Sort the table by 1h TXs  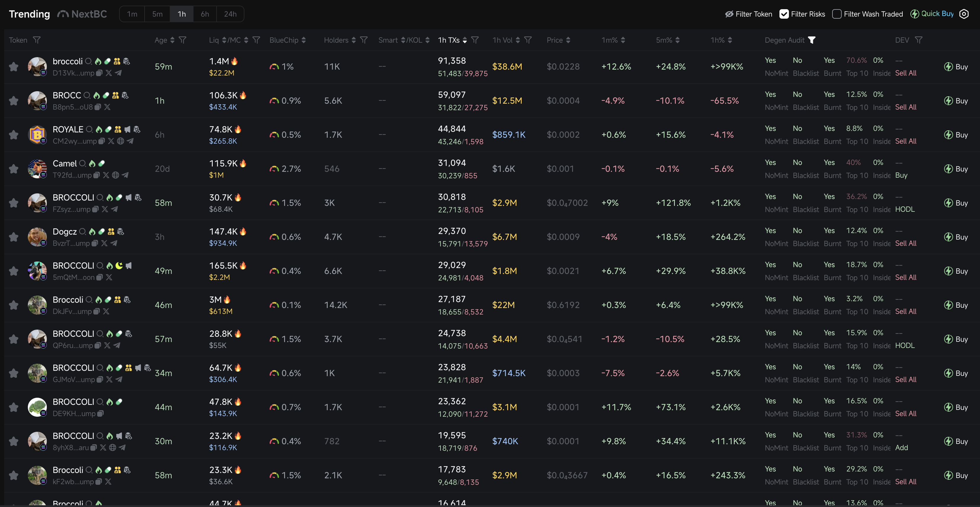click(x=465, y=40)
